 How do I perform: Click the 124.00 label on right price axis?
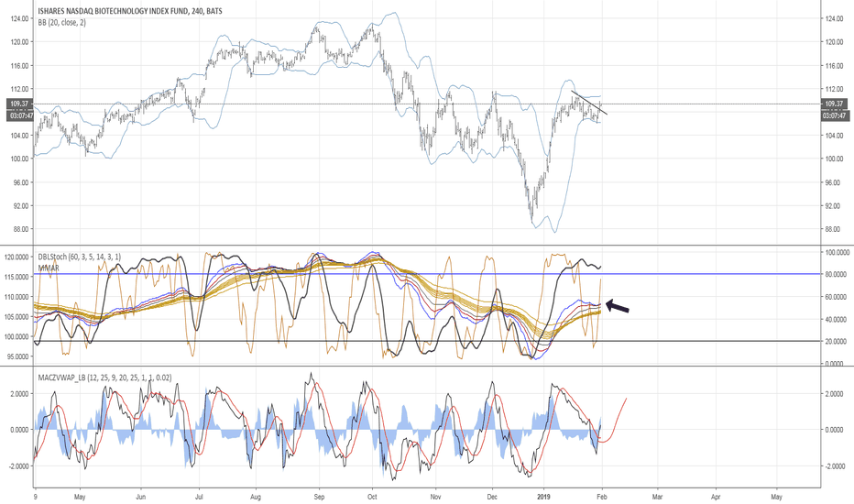tap(835, 19)
